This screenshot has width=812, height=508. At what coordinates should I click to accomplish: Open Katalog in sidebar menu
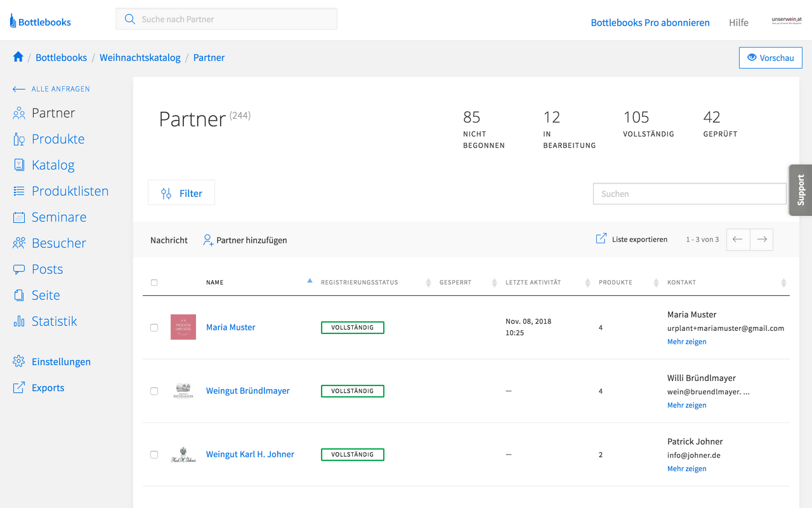coord(53,165)
